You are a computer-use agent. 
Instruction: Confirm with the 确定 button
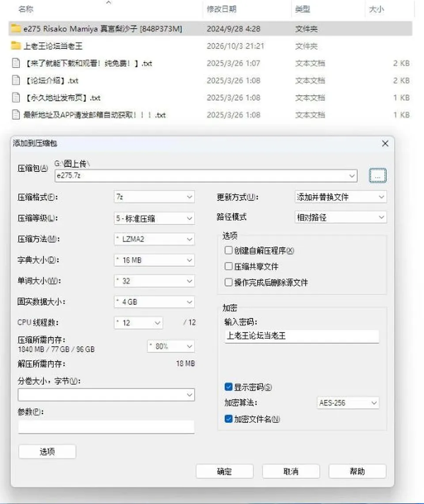click(224, 471)
